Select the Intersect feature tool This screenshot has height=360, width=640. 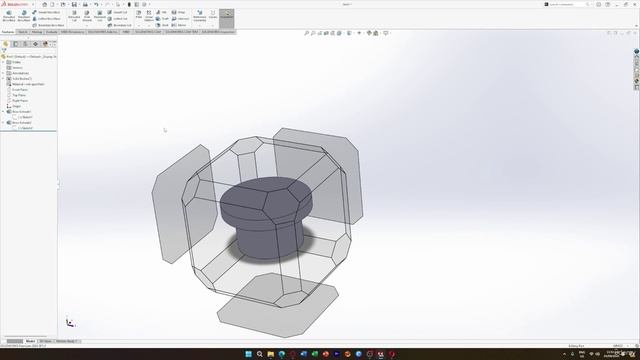coord(180,19)
